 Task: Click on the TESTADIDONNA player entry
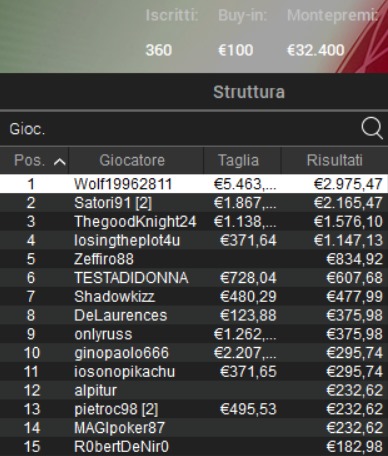[194, 278]
